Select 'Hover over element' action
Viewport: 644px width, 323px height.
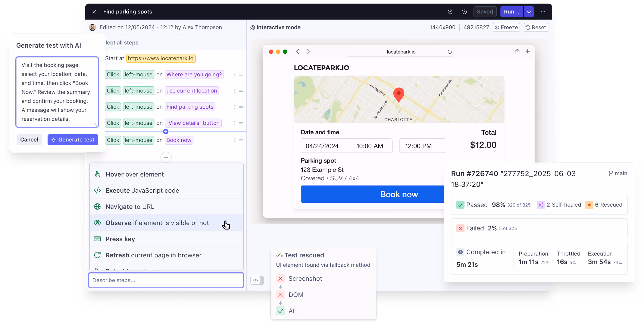166,174
